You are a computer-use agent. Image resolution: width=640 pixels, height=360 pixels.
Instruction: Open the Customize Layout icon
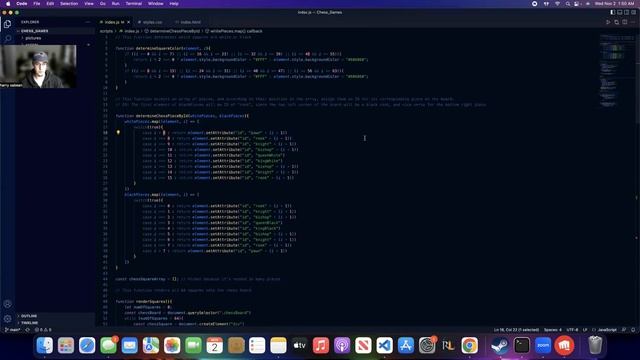633,12
